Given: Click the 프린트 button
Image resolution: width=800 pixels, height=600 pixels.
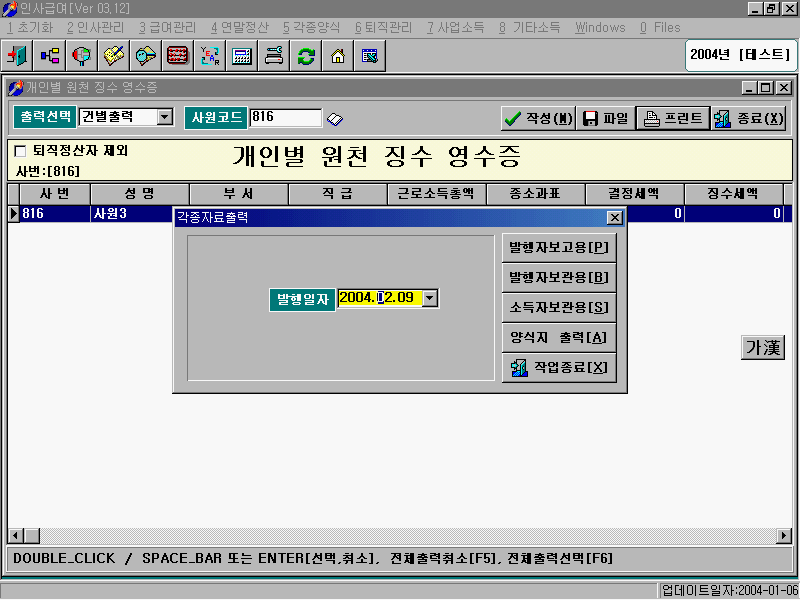Looking at the screenshot, I should (x=671, y=118).
